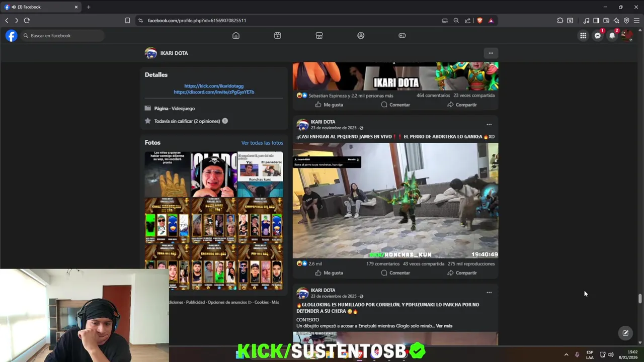Image resolution: width=644 pixels, height=362 pixels.
Task: Open the 'El panadero' meme photo
Action: [x=260, y=174]
